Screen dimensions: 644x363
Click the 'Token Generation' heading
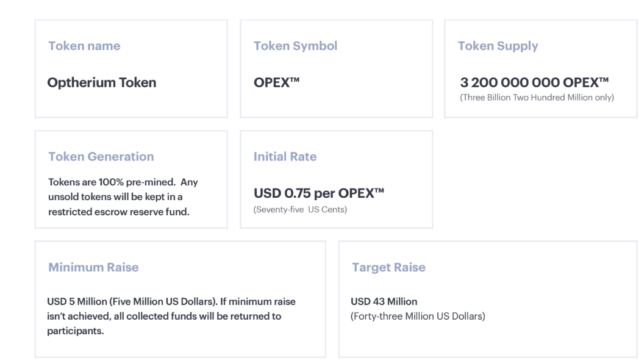click(101, 157)
